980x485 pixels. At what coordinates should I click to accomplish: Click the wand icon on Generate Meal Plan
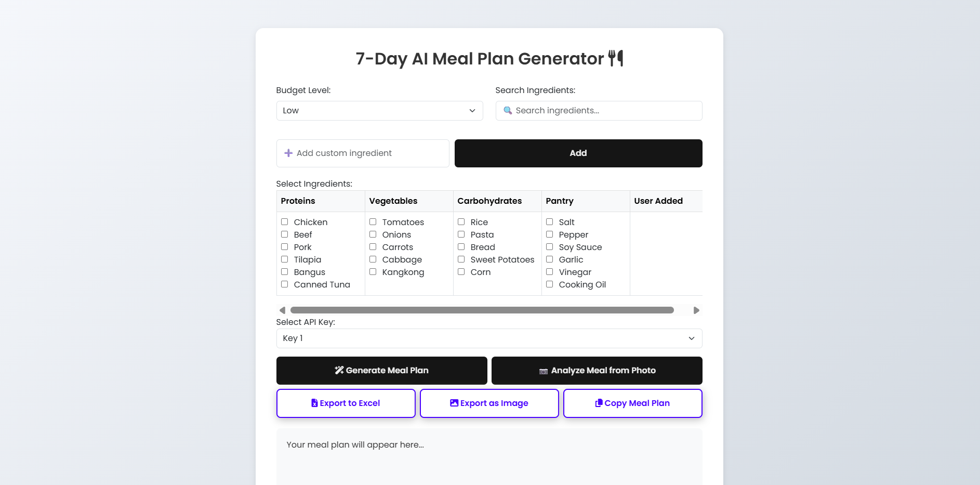339,370
